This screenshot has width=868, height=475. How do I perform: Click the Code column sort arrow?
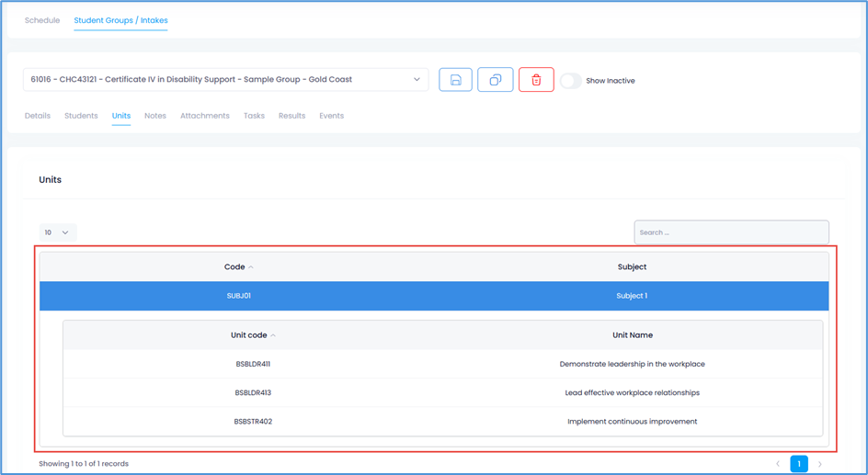(251, 267)
